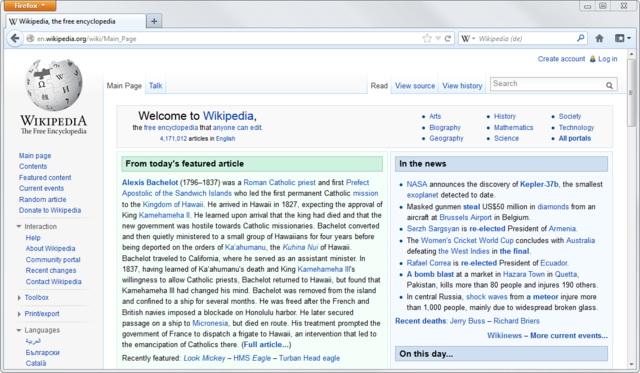This screenshot has height=373, width=640.
Task: Click the Richard Briers recent deaths link
Action: [x=516, y=321]
